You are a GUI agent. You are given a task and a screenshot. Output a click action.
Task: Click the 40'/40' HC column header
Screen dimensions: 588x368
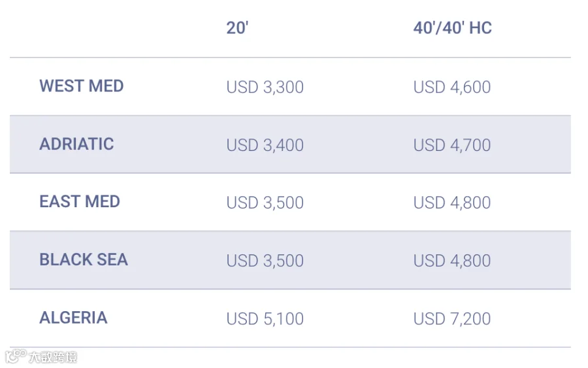tap(452, 27)
